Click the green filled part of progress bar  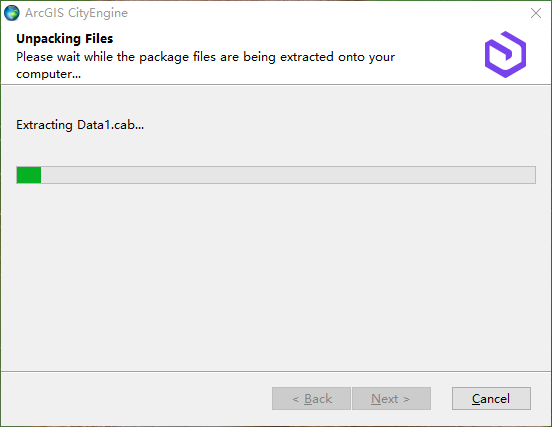pos(29,175)
